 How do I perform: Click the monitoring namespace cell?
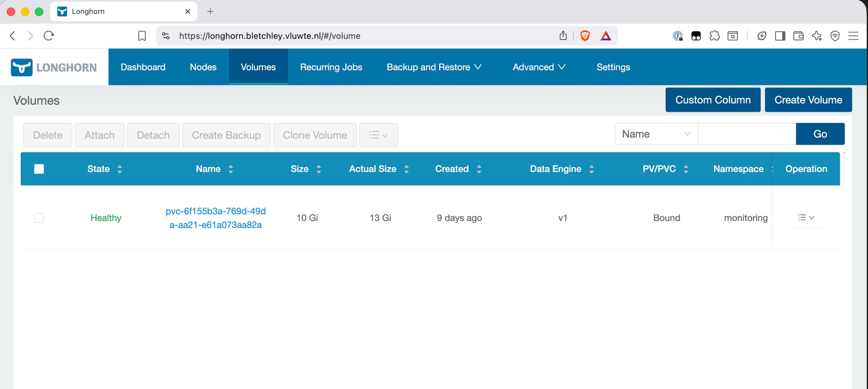(x=746, y=218)
